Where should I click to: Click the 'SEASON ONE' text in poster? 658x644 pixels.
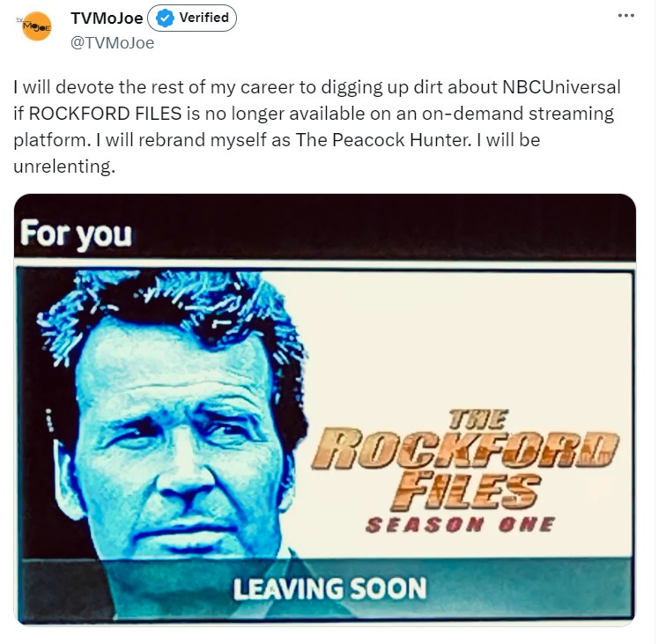click(x=461, y=525)
